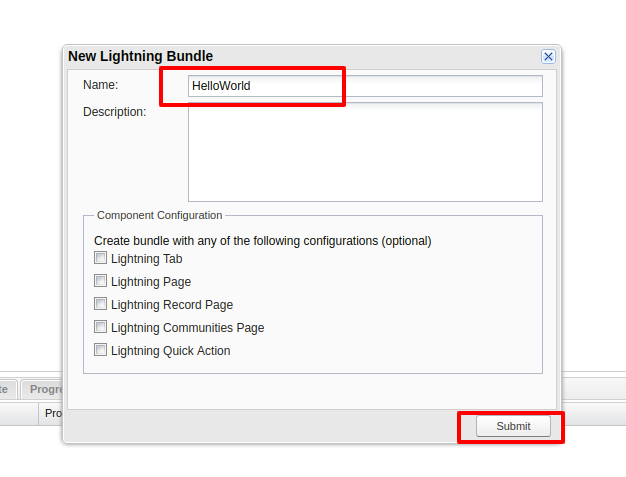Focus the Description text area
This screenshot has height=477, width=626.
[365, 152]
